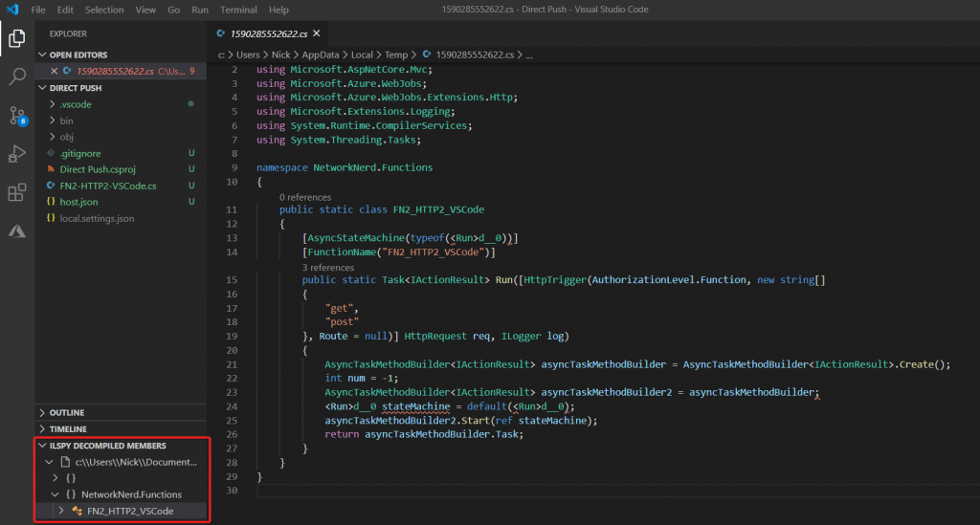Open the File menu
980x525 pixels.
tap(38, 10)
